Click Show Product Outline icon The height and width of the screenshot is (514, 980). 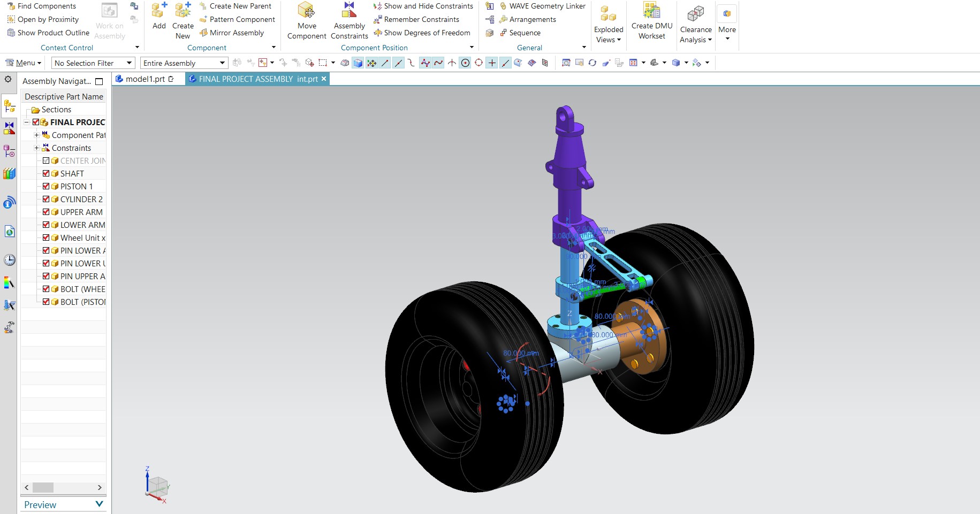point(11,33)
